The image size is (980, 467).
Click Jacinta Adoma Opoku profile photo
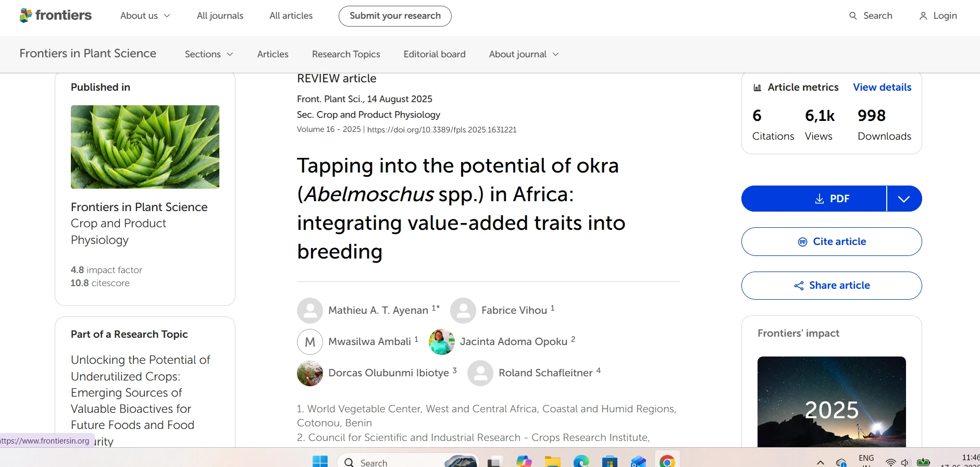(442, 342)
